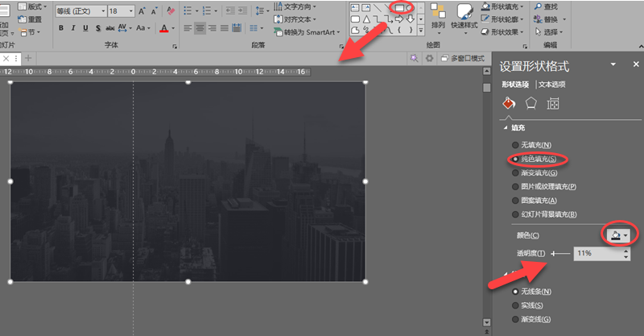Select the triangle shape in gallery
Image resolution: width=644 pixels, height=336 pixels.
coord(366,19)
